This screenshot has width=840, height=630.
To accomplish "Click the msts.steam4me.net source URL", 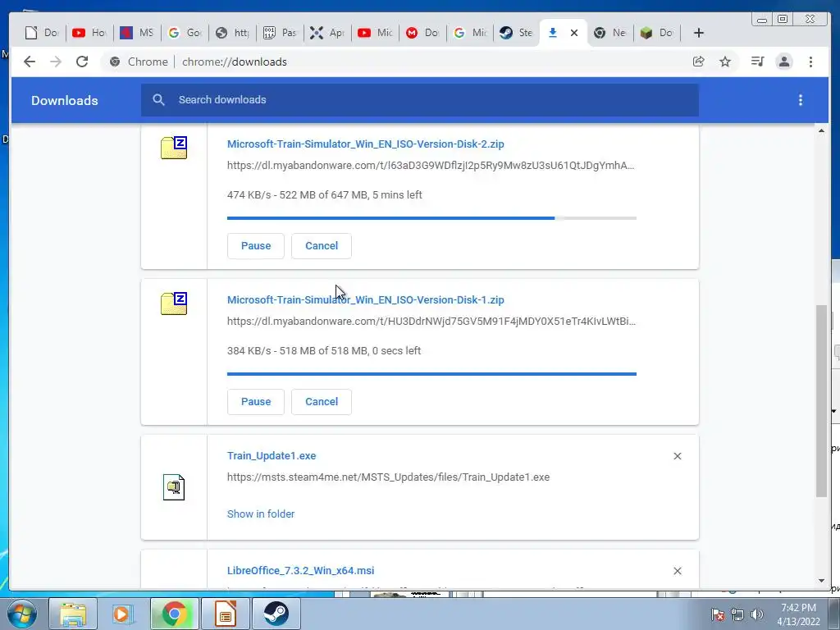I will [388, 477].
